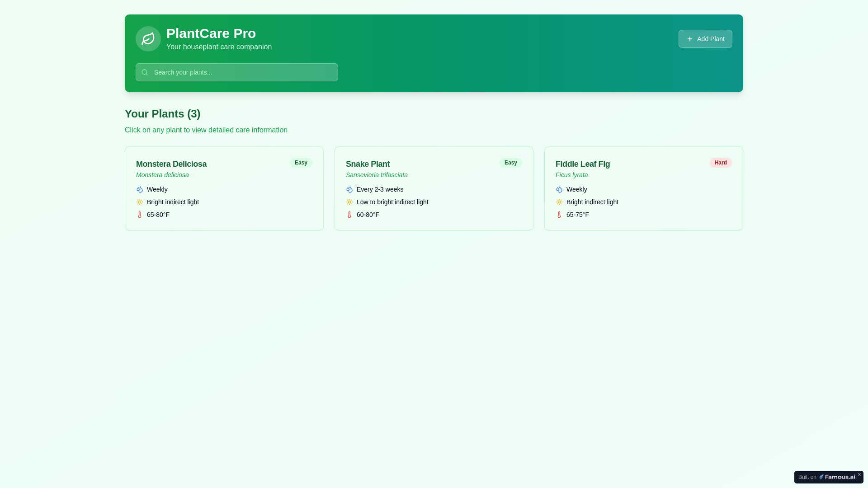The image size is (868, 488).
Task: Click 'Low to bright indirect light' text
Action: point(392,202)
